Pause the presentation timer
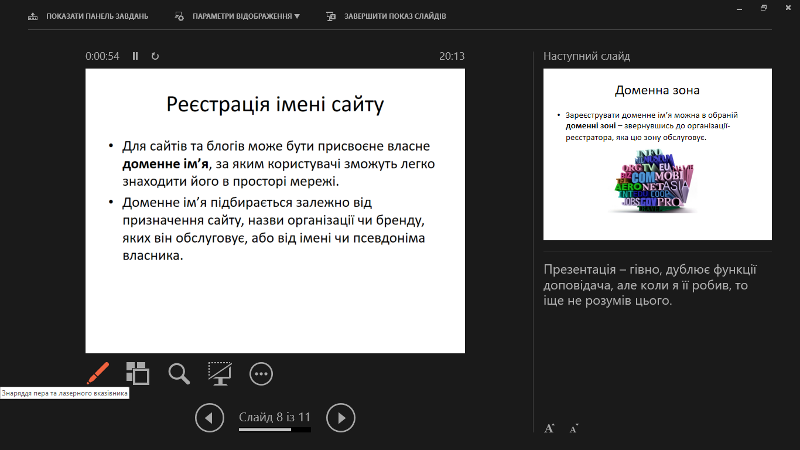Image resolution: width=800 pixels, height=450 pixels. tap(135, 56)
